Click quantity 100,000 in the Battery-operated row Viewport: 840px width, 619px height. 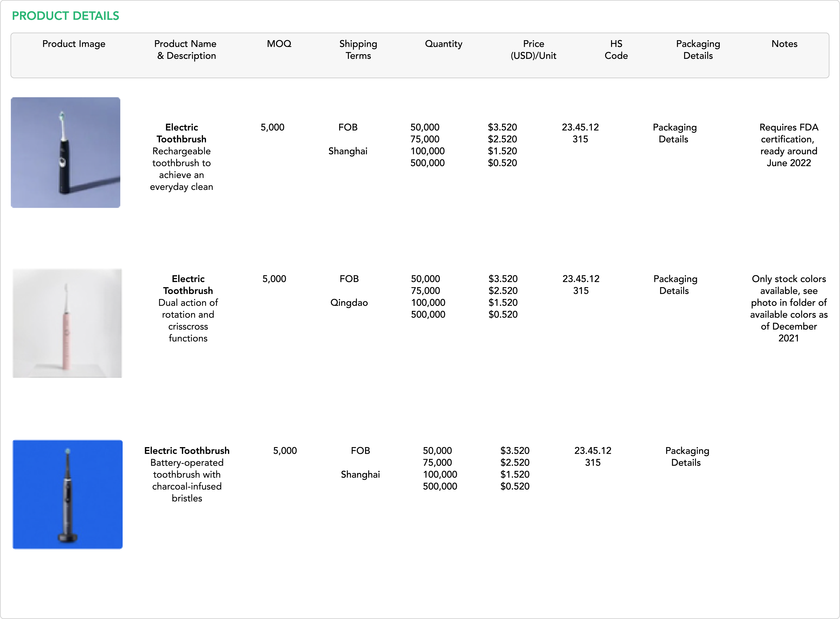pos(440,475)
